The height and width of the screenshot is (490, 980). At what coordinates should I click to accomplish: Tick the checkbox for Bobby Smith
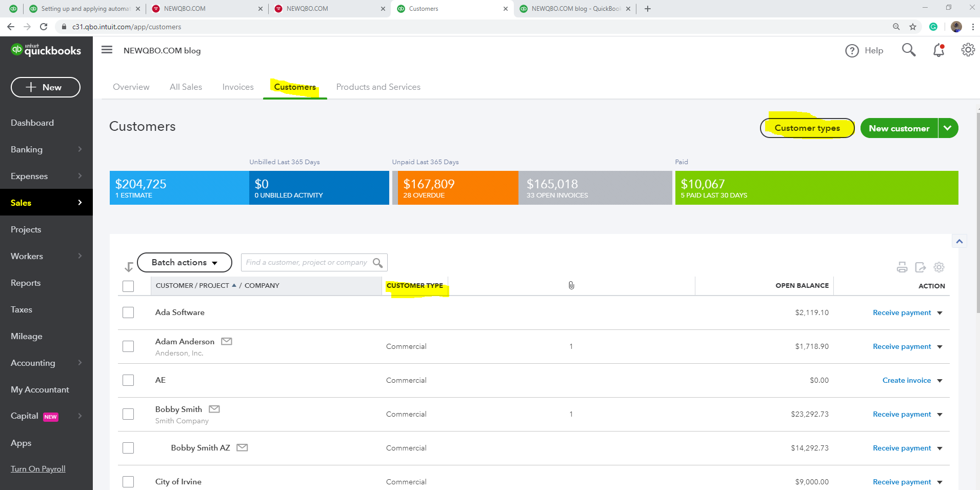click(x=128, y=414)
